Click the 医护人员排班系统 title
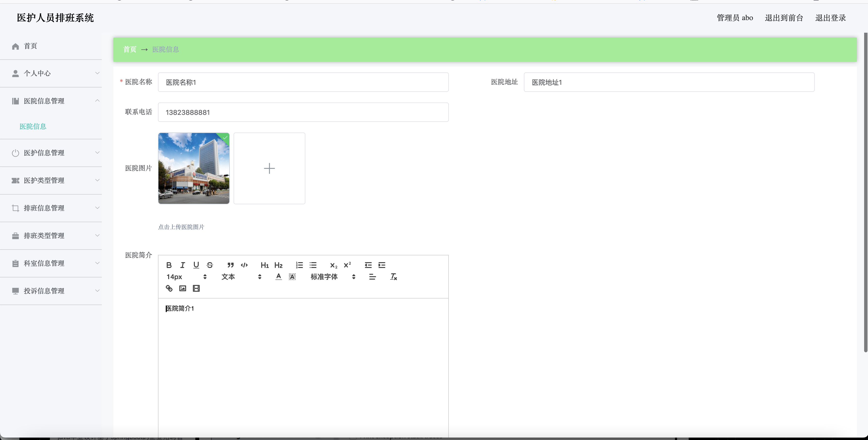Image resolution: width=868 pixels, height=440 pixels. click(55, 18)
